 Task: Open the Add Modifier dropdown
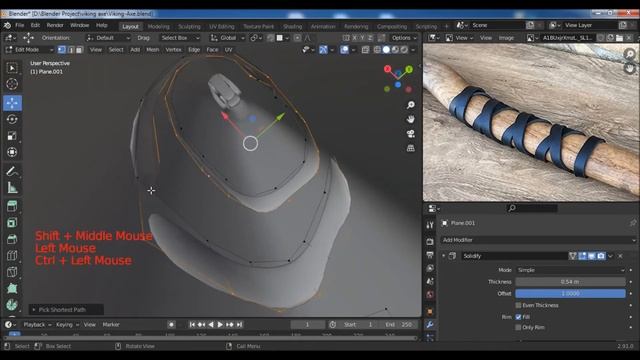point(538,240)
